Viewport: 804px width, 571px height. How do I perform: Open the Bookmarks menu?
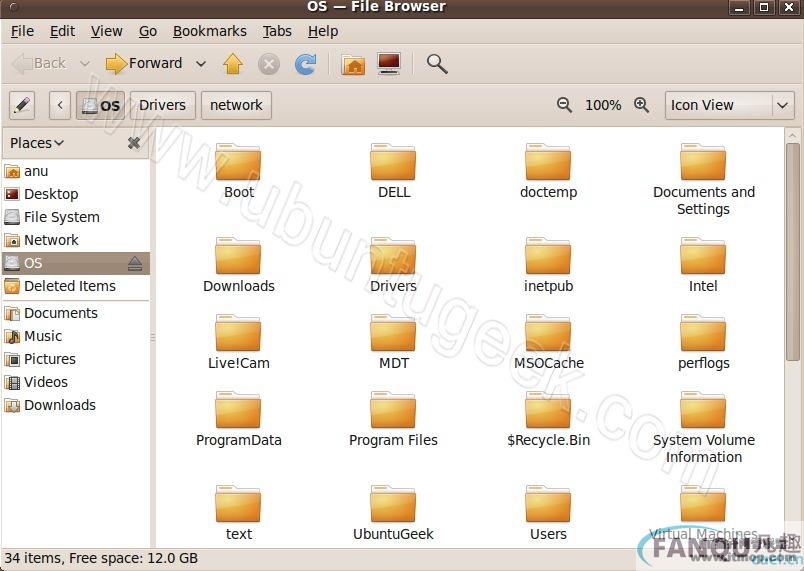coord(210,32)
